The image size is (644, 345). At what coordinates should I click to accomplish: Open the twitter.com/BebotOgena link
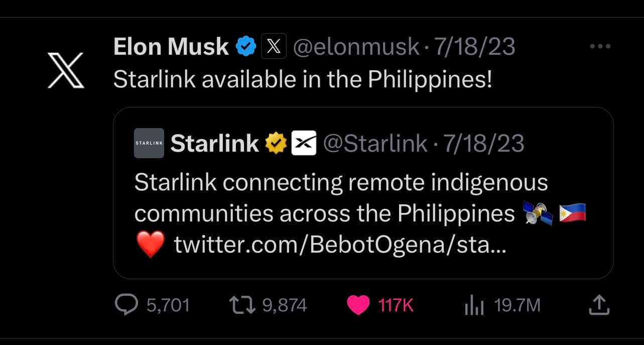341,245
